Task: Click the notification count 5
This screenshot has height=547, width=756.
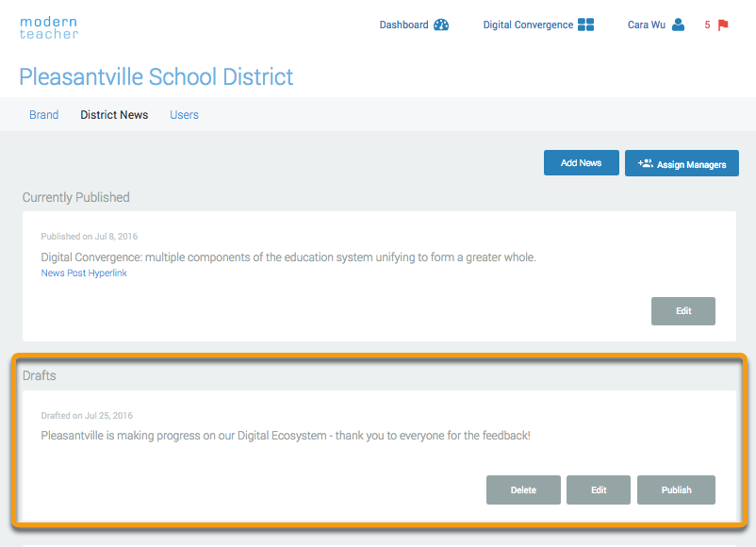Action: pos(707,25)
